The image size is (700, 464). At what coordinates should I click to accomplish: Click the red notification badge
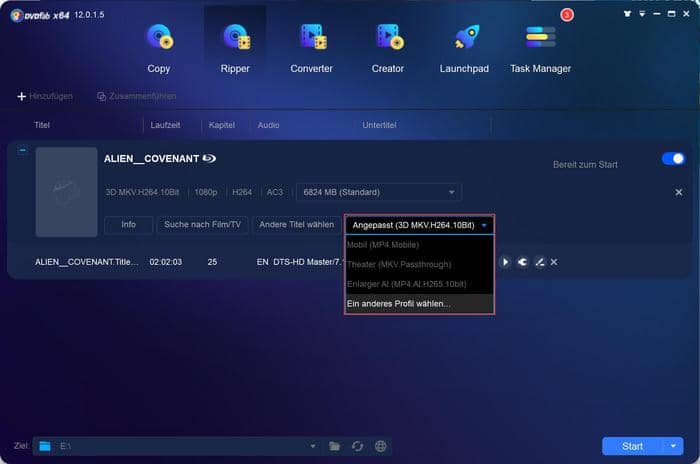click(x=567, y=15)
